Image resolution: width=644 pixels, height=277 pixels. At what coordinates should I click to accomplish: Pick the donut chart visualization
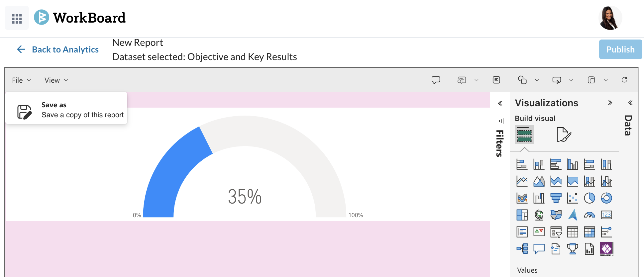click(606, 198)
